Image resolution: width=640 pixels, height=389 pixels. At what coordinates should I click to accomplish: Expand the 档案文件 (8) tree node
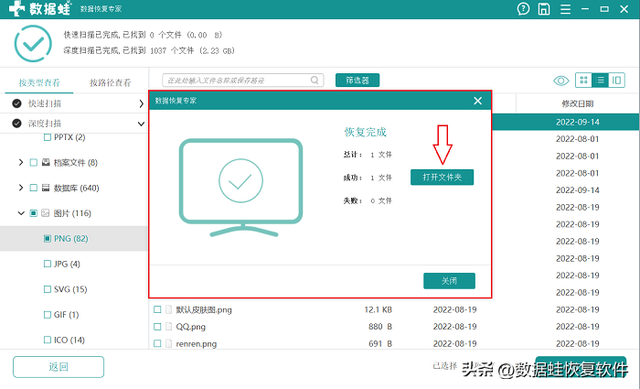[21, 162]
